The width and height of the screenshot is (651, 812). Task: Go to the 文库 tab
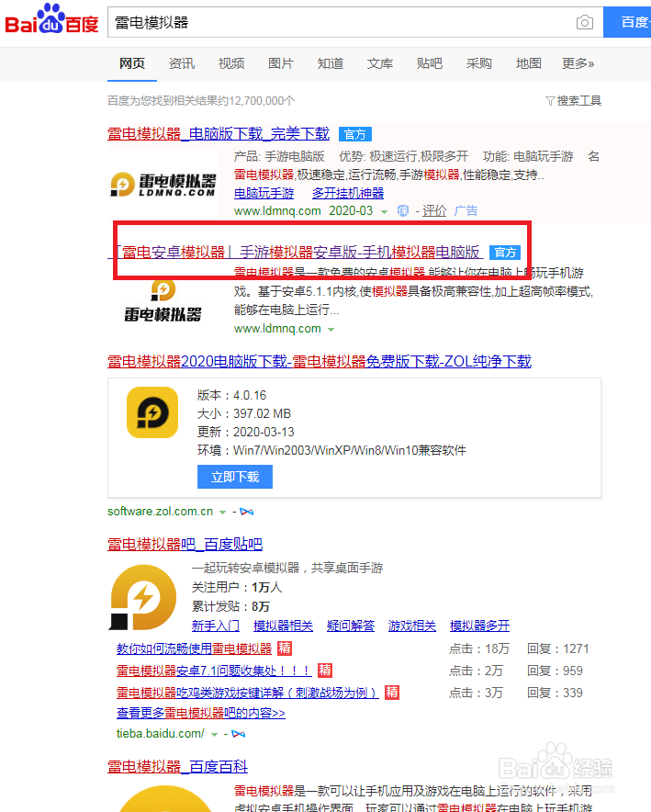(380, 63)
